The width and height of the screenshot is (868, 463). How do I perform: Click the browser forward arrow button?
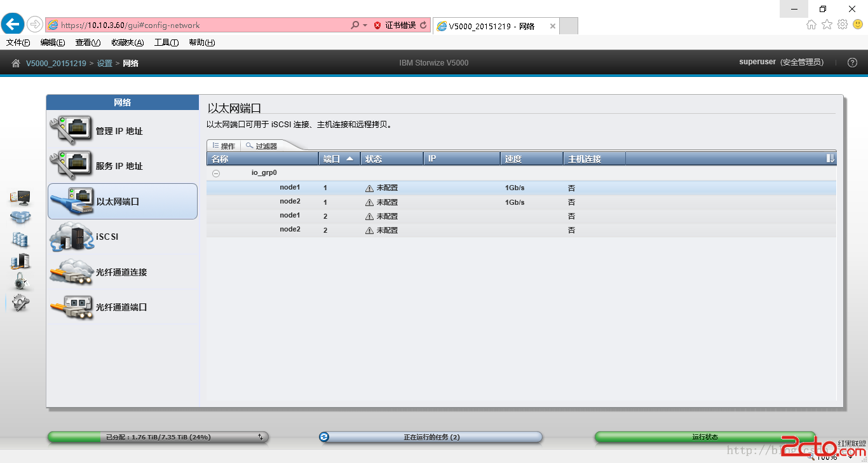[34, 24]
